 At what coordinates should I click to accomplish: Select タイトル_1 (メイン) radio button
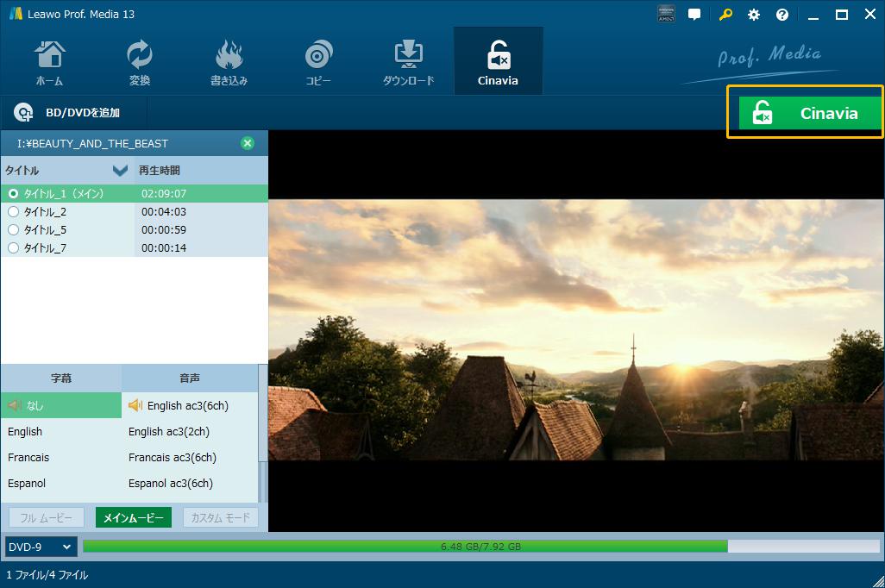tap(13, 193)
